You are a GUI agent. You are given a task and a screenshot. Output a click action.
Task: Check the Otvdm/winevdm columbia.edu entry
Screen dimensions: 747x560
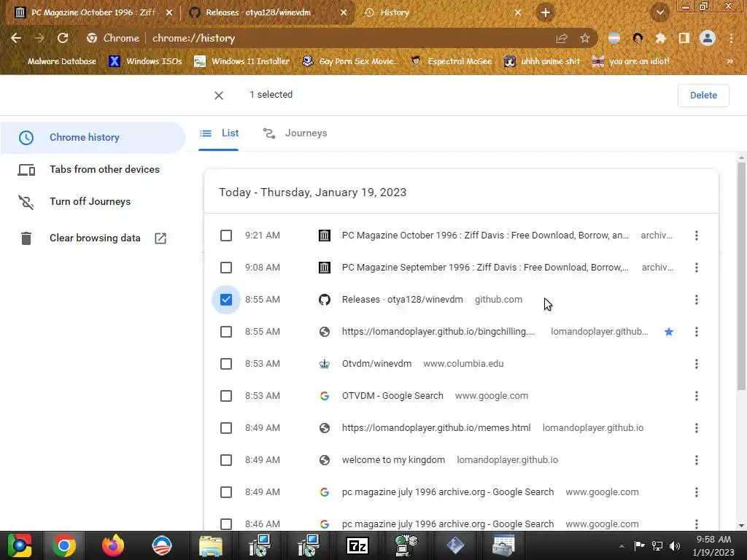pos(226,364)
